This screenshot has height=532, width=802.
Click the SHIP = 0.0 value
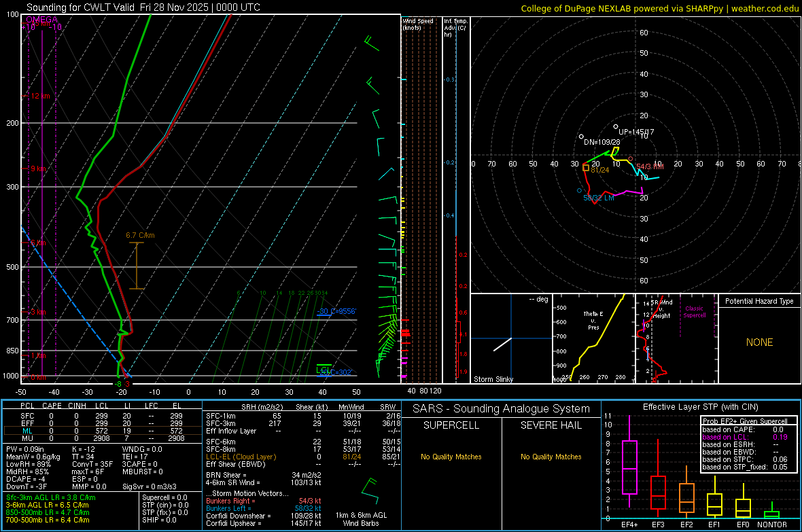(159, 520)
